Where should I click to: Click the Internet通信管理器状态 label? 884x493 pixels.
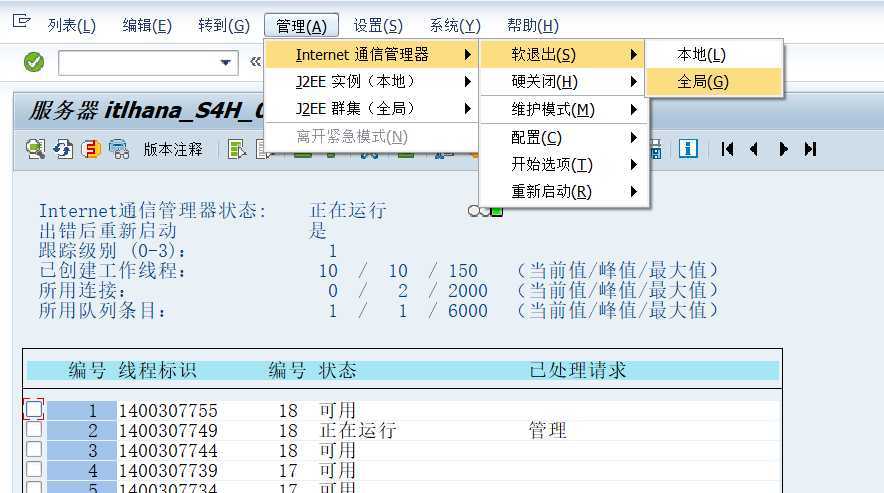click(152, 211)
